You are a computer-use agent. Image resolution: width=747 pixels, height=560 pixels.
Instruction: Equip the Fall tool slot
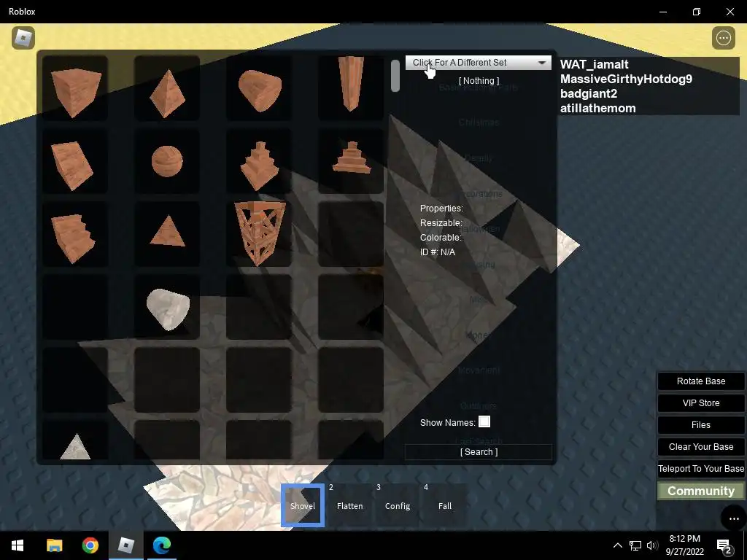pos(444,506)
